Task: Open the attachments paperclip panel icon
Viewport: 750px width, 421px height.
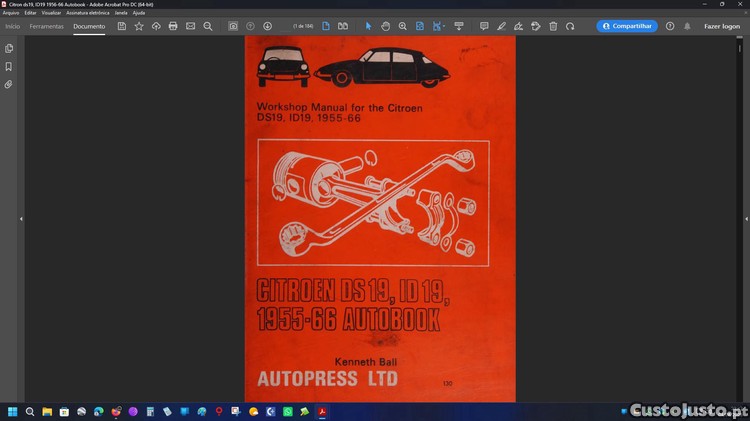Action: click(x=9, y=85)
